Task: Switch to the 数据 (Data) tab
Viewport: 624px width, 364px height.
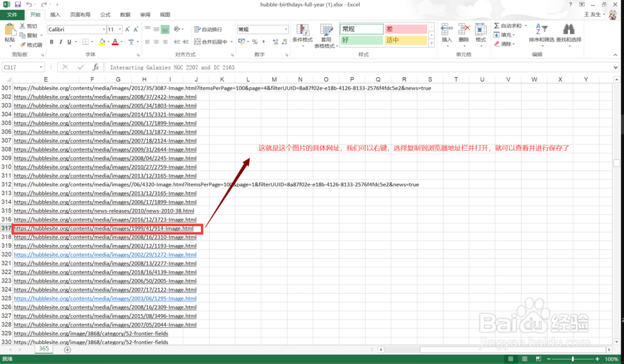Action: 125,15
